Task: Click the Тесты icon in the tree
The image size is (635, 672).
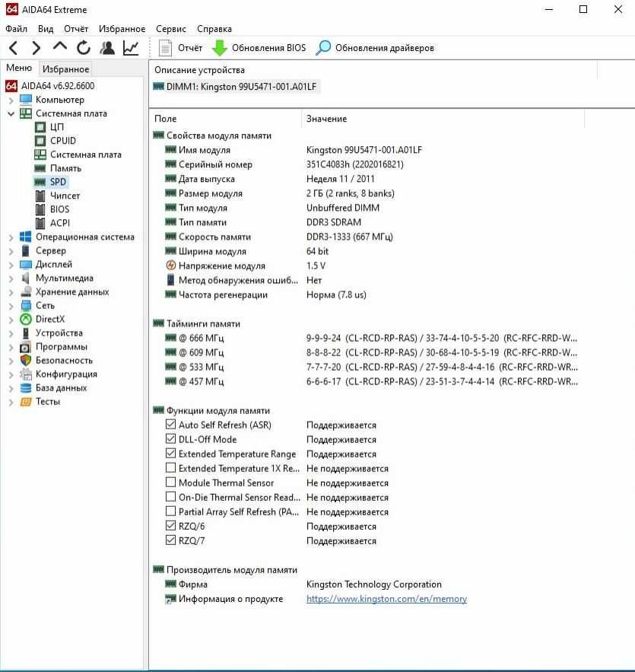Action: (x=26, y=402)
